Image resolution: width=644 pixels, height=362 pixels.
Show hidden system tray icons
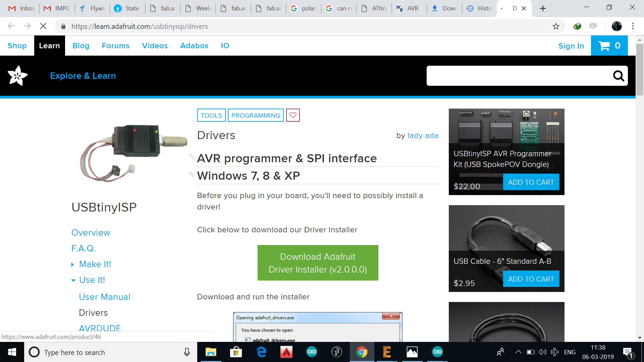tap(518, 352)
